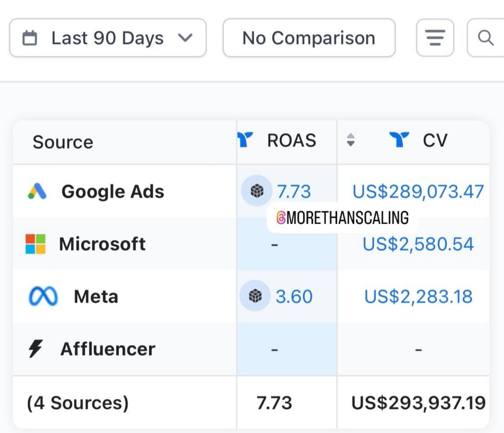Open Meta CV US$2,283.18
The image size is (504, 433).
(x=418, y=297)
